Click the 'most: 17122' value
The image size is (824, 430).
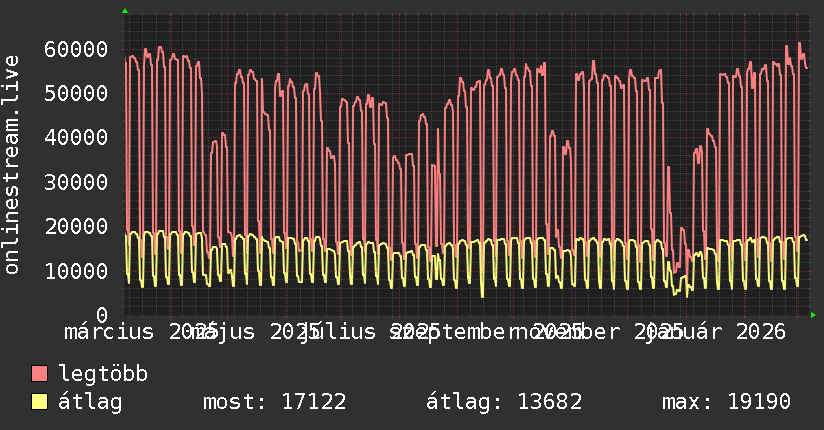274,402
